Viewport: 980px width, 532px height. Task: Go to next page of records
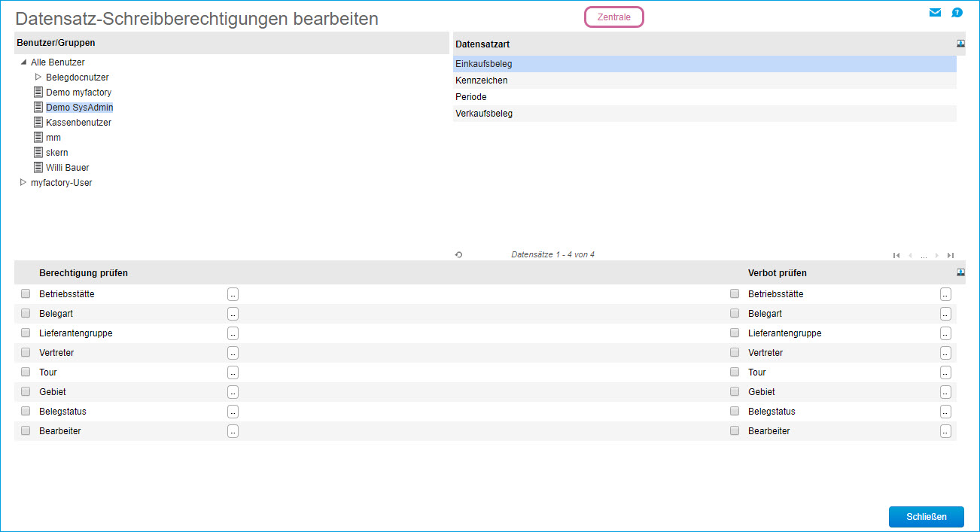coord(937,255)
